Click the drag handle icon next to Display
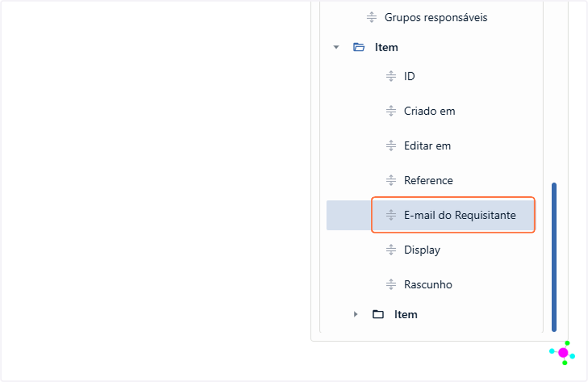 (391, 250)
